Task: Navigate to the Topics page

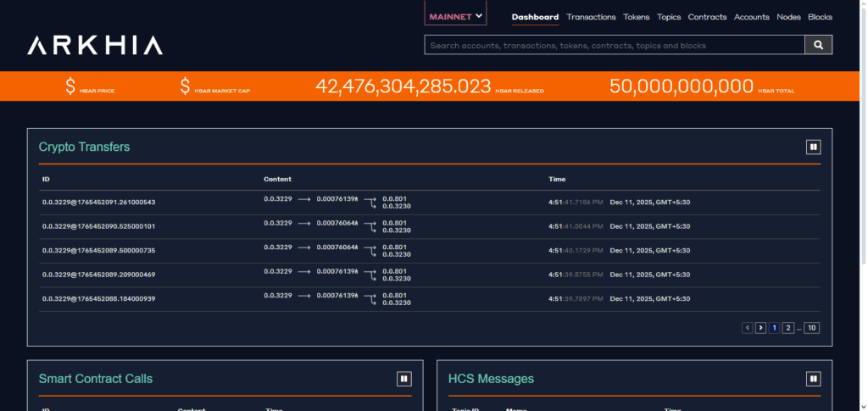Action: pyautogui.click(x=669, y=17)
